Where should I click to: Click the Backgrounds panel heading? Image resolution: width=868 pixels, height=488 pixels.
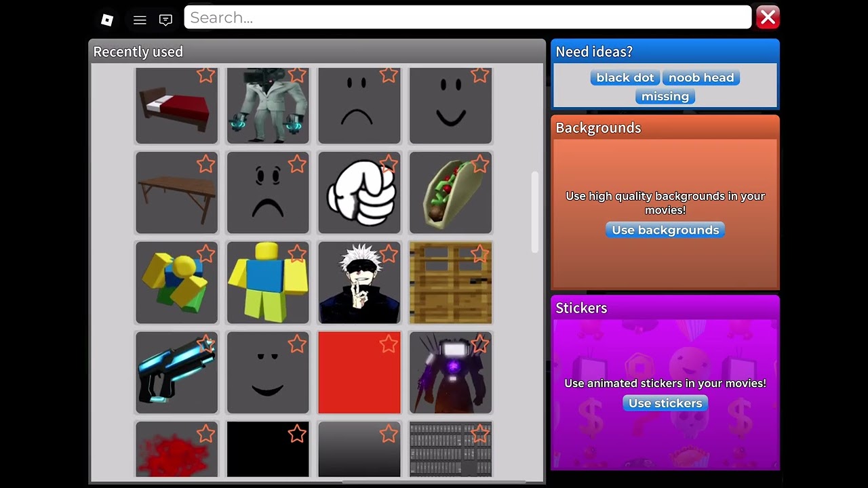[598, 127]
